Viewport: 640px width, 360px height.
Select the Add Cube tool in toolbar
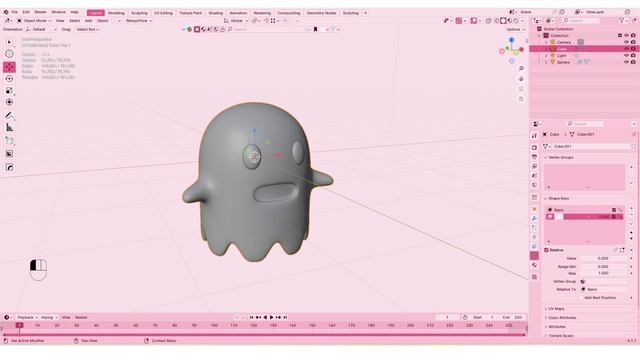pos(9,141)
